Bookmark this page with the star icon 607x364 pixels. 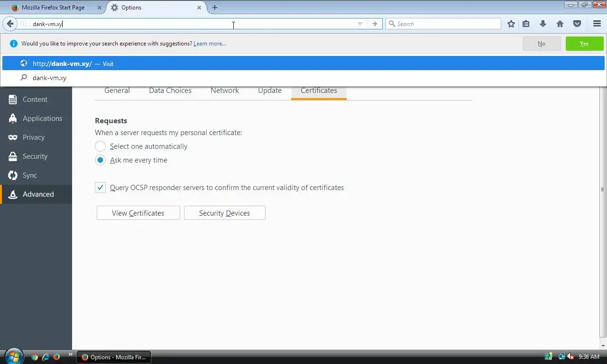(x=511, y=24)
